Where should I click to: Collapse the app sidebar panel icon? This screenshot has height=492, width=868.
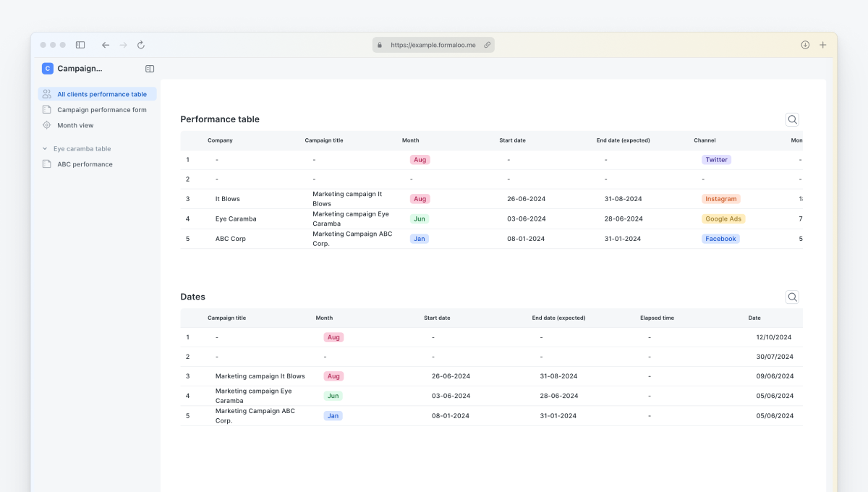coord(150,69)
